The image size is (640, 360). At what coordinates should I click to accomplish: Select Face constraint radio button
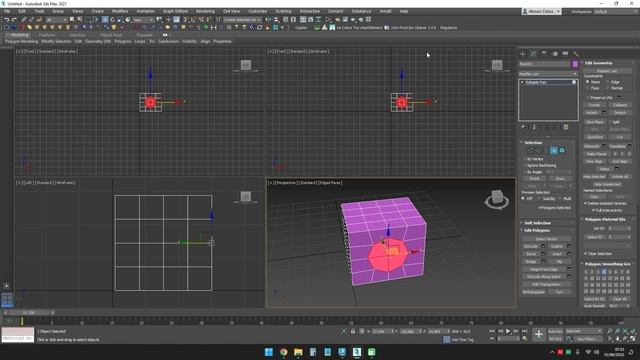tap(588, 88)
